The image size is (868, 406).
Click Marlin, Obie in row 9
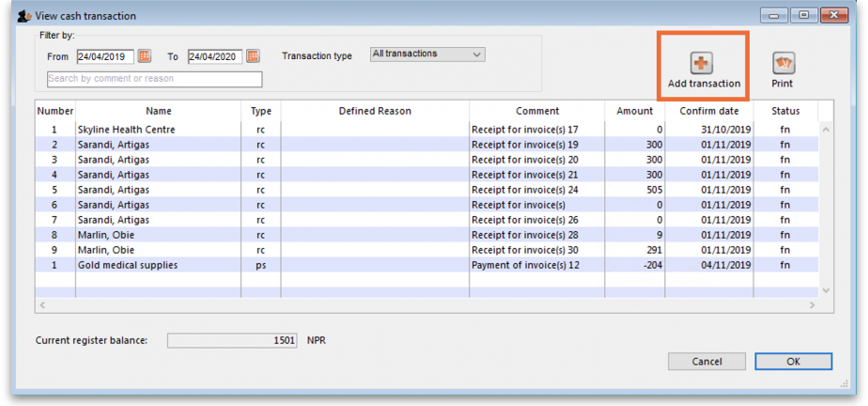tap(106, 250)
